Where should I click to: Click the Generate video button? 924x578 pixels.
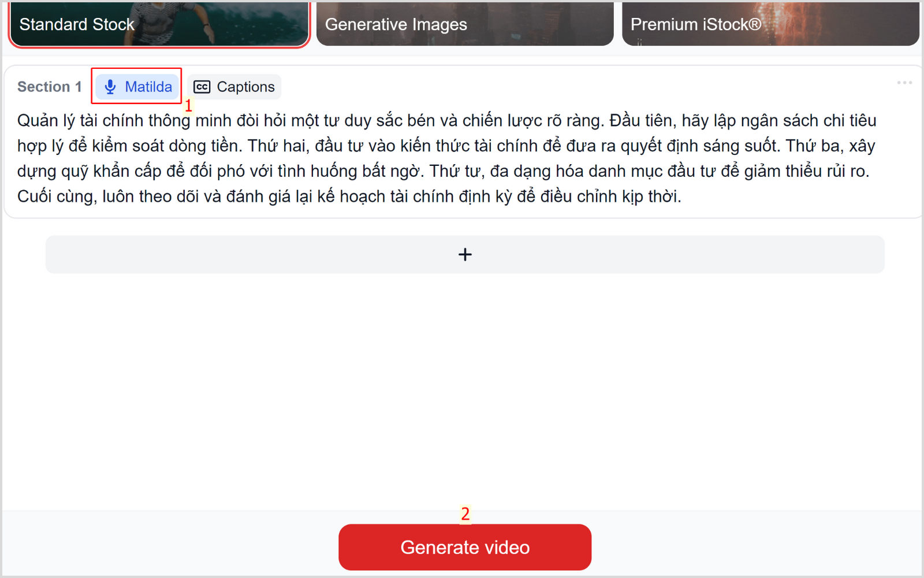click(465, 547)
